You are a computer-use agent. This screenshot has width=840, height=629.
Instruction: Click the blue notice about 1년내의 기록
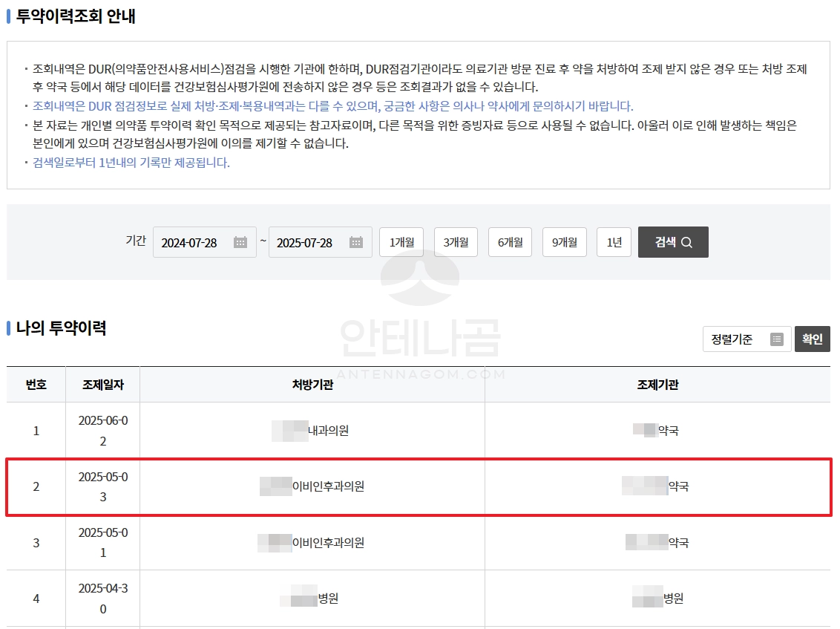tap(131, 163)
